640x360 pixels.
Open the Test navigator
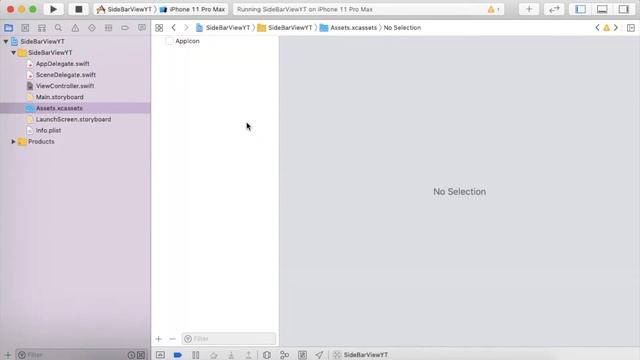click(x=92, y=28)
